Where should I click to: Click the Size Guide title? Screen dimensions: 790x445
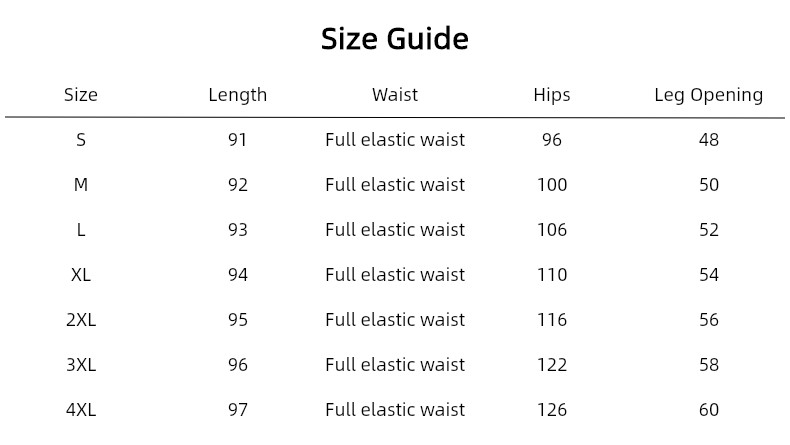pyautogui.click(x=395, y=39)
